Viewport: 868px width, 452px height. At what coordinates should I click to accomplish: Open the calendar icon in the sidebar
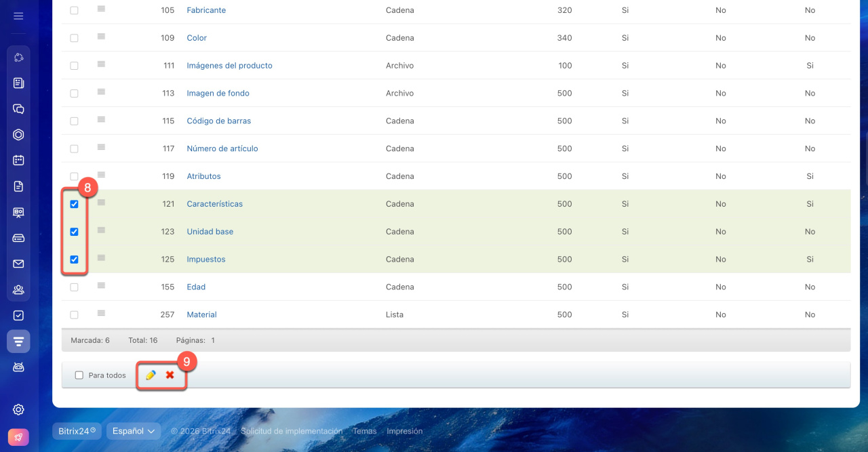18,161
